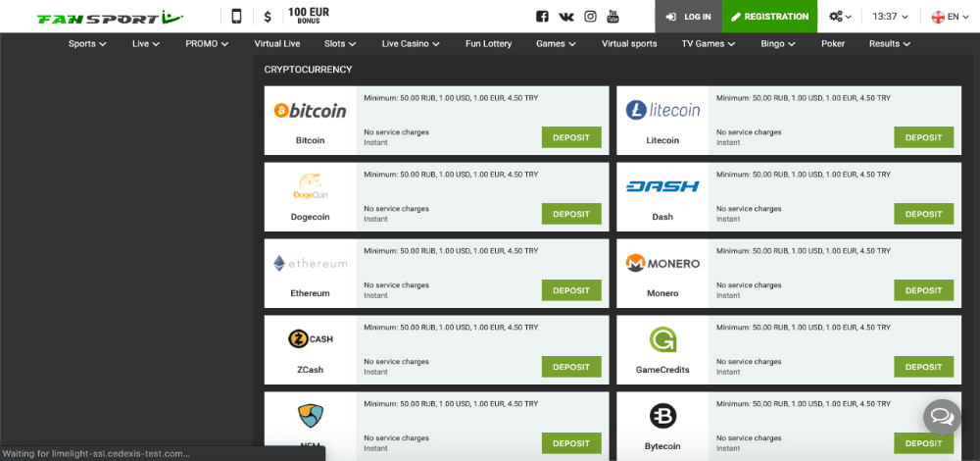Deposit with ZCash
This screenshot has height=461, width=980.
tap(571, 367)
